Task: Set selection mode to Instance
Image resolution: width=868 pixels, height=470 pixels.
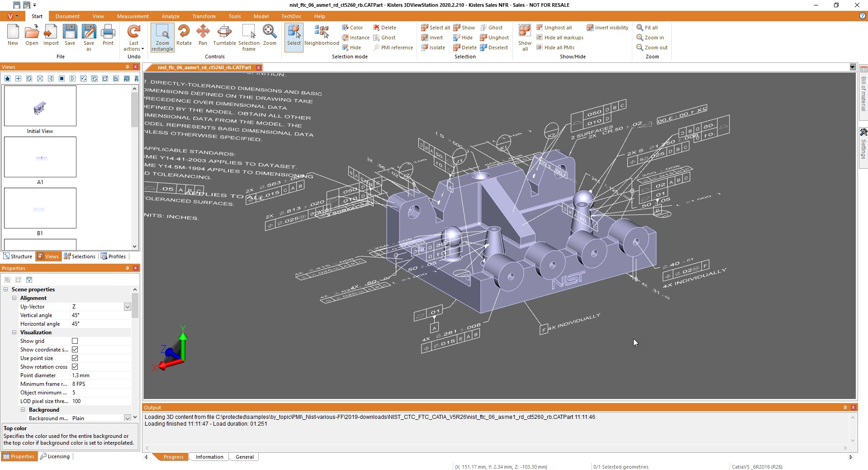Action: coord(356,38)
